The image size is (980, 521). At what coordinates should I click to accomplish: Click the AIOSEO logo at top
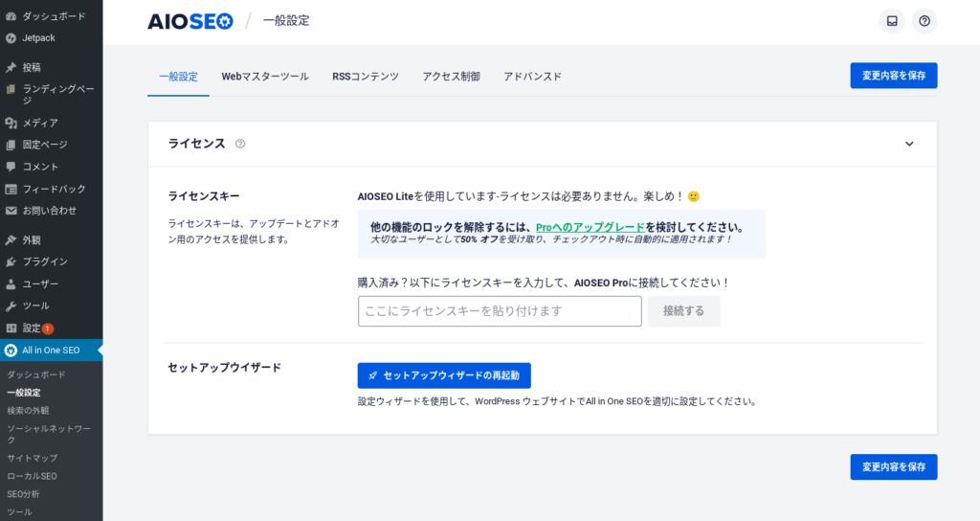190,21
